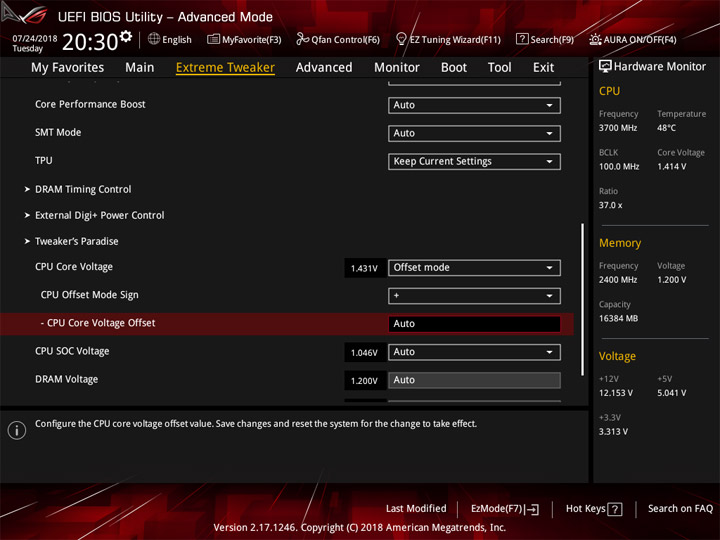
Task: Open My Favorites tab
Action: (68, 68)
